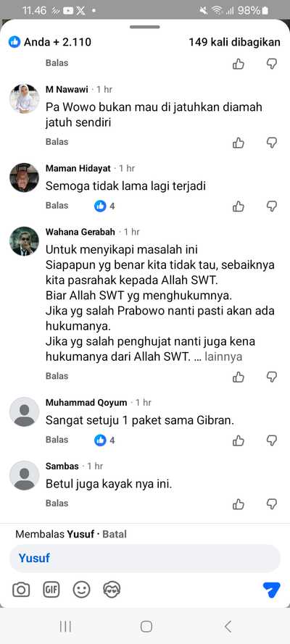290x644 pixels.
Task: View reactions on Maman Hidayat's comment
Action: pyautogui.click(x=104, y=206)
